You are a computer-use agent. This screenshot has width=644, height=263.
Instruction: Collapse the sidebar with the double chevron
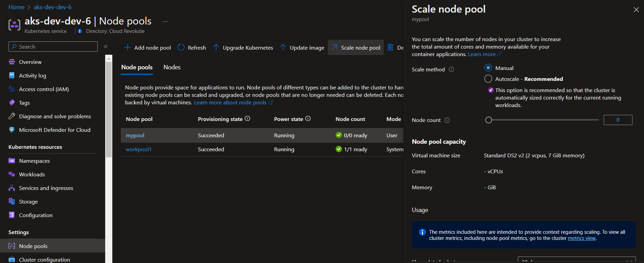pyautogui.click(x=106, y=47)
